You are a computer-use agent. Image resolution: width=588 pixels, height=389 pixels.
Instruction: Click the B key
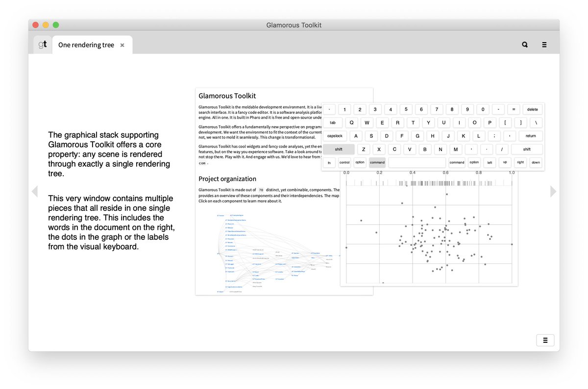tap(425, 149)
